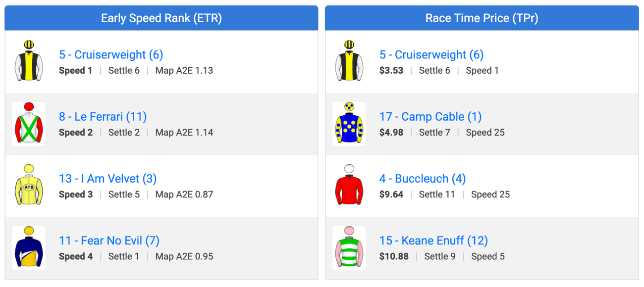Click Fear No Evil's navy and gold silks
Viewport: 644px width, 287px height.
click(x=29, y=247)
